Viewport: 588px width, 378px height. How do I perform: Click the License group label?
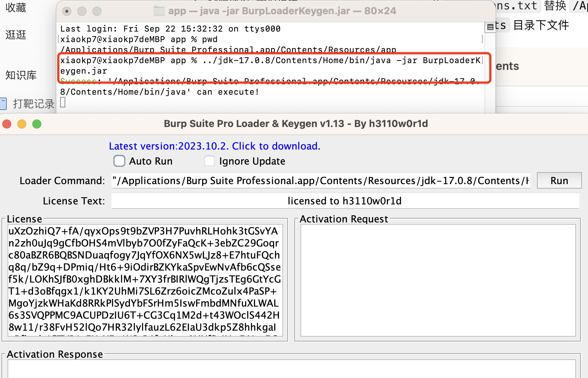tap(24, 219)
